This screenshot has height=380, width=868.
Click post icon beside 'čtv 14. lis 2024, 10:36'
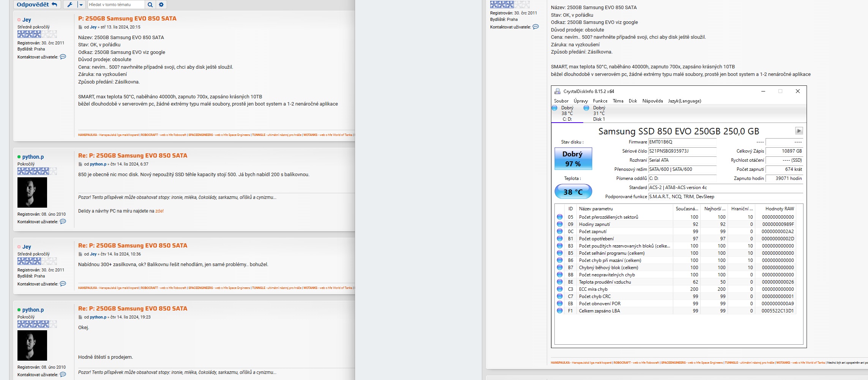[80, 254]
